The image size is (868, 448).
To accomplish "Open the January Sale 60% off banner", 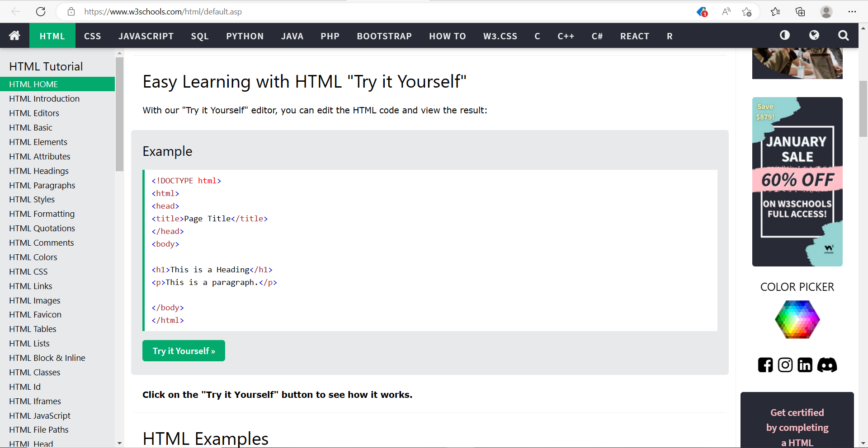I will 797,182.
